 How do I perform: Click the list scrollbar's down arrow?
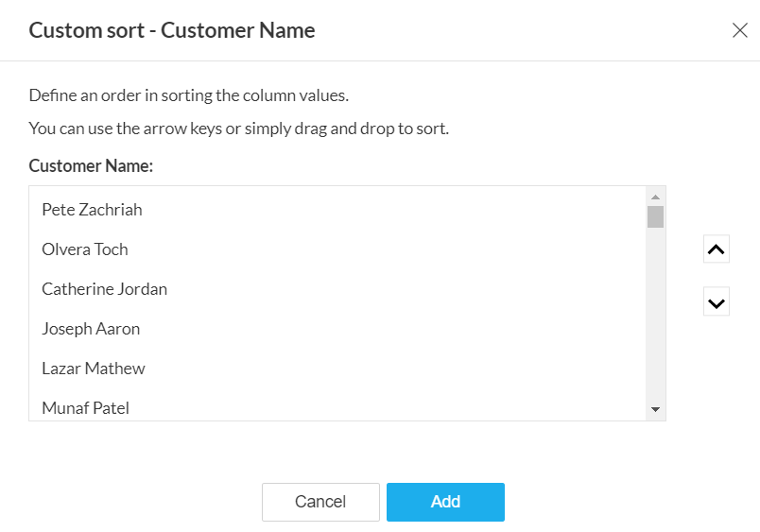click(x=655, y=410)
